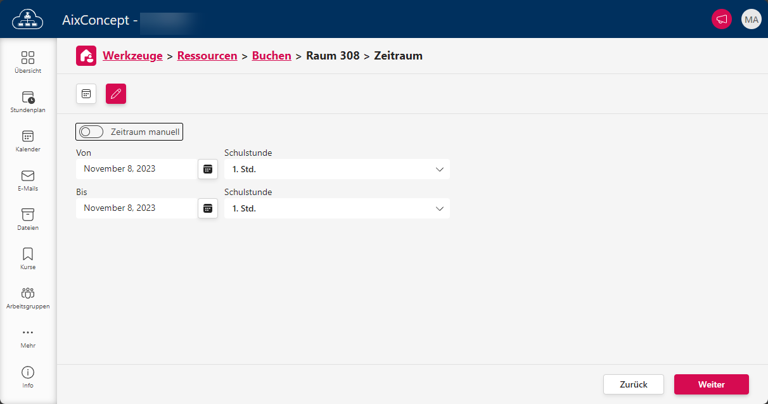Enable the Zeitraum manuell toggle
Viewport: 768px width, 404px height.
(91, 131)
